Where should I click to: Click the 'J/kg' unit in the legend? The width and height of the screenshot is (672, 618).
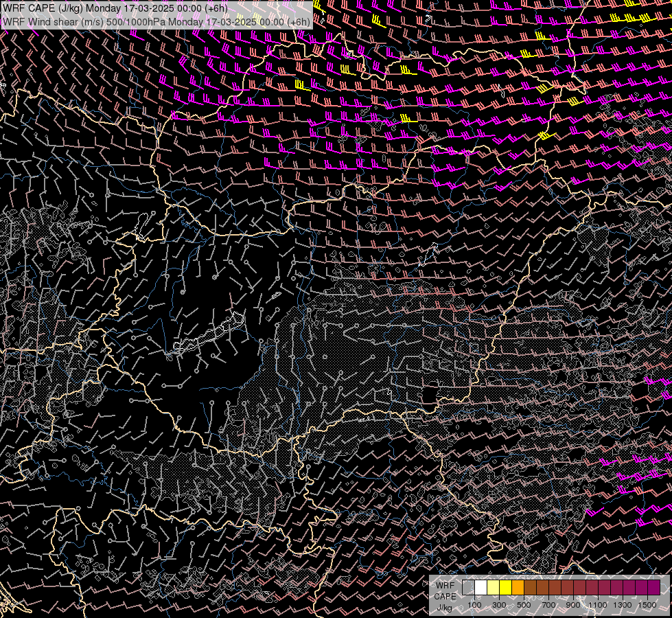click(x=444, y=608)
